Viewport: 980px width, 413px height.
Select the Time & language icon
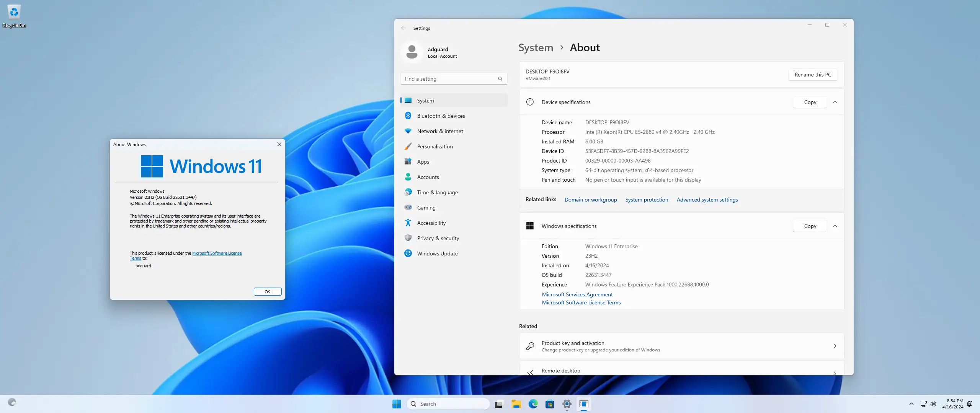(408, 192)
